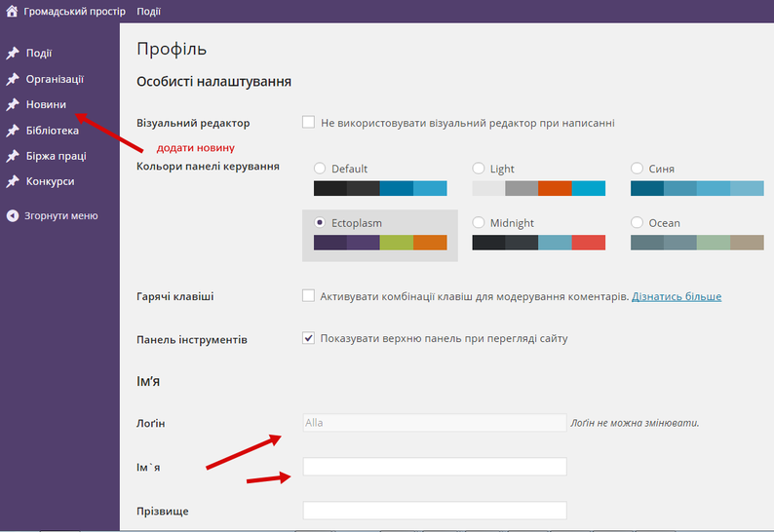Click the Light scheme color palette strip
Screen dimensions: 774x532
(x=538, y=188)
